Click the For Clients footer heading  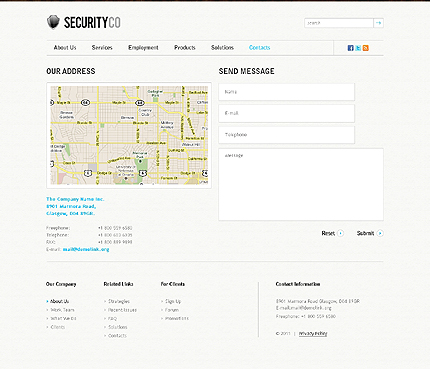(x=173, y=284)
